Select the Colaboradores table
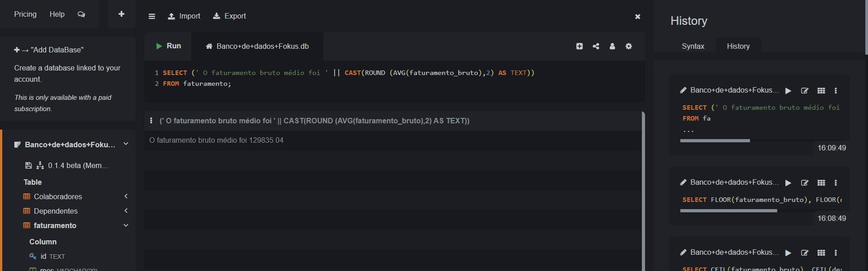The height and width of the screenshot is (271, 868). (x=58, y=196)
